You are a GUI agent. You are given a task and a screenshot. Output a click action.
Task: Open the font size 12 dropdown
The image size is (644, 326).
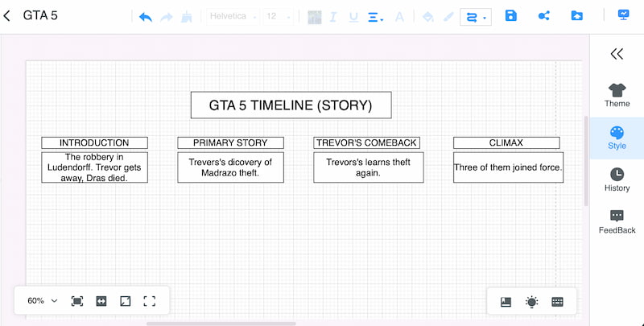click(278, 16)
